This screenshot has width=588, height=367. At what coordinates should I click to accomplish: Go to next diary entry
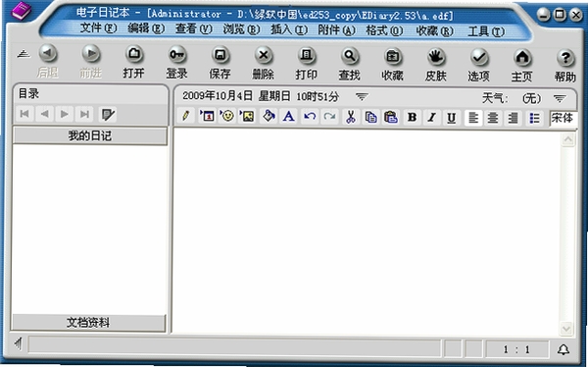(65, 114)
